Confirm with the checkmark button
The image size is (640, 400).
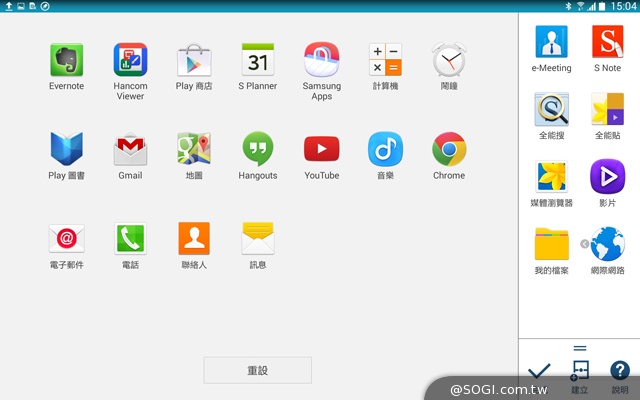click(x=539, y=372)
